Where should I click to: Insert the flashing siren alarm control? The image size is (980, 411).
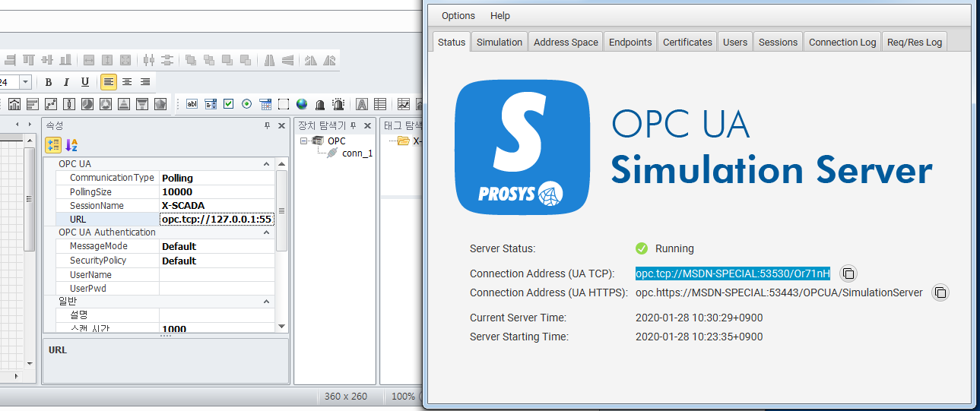pos(338,104)
